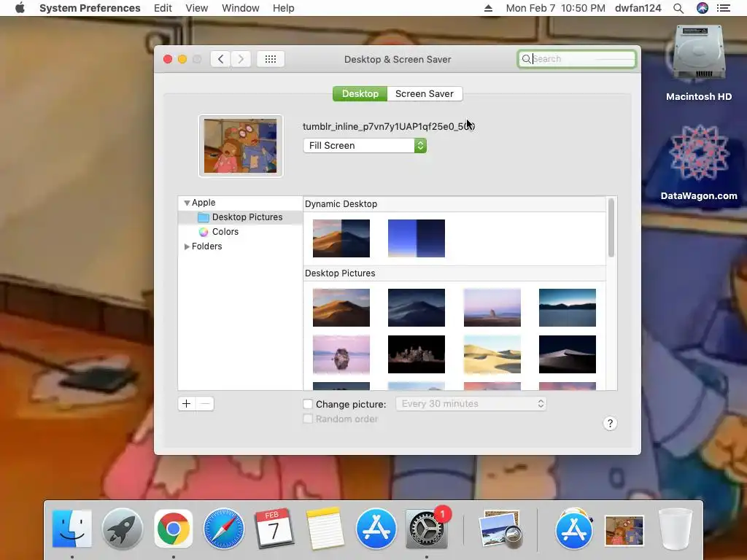The height and width of the screenshot is (560, 747).
Task: Click the minus button to remove folder
Action: pyautogui.click(x=205, y=404)
